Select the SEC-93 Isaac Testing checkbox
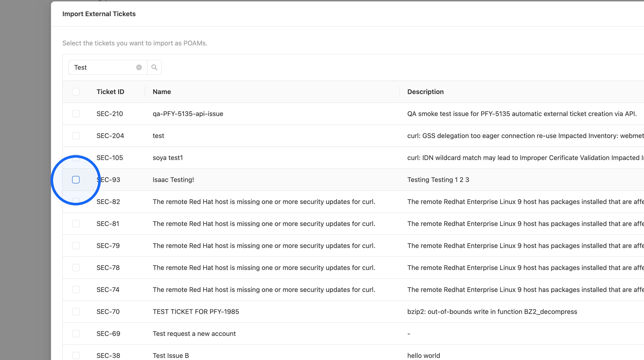Screen dimensions: 644x360 [x=76, y=180]
